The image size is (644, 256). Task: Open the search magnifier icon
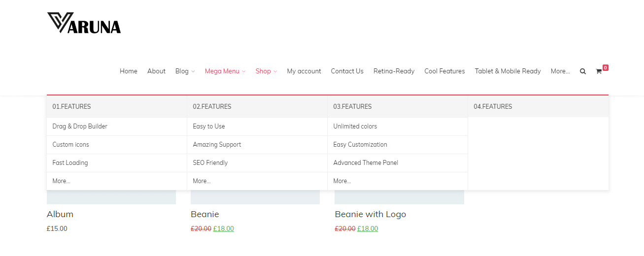(x=583, y=71)
